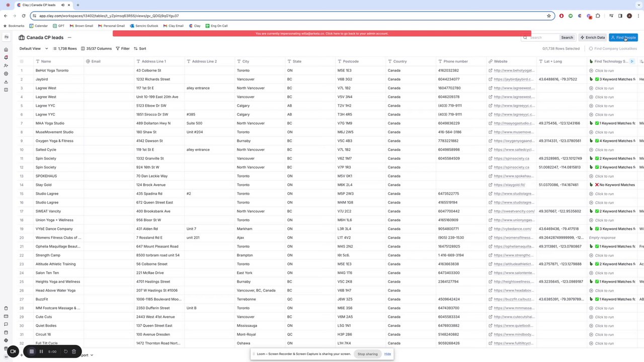Click the red impersonation banner to return to admin

point(321,34)
